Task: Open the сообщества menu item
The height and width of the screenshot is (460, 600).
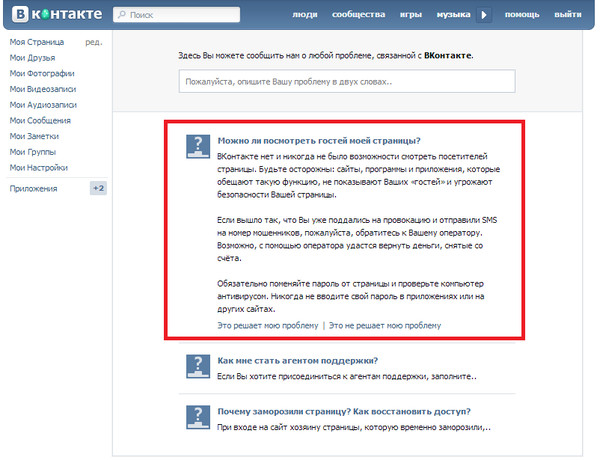Action: (x=359, y=15)
